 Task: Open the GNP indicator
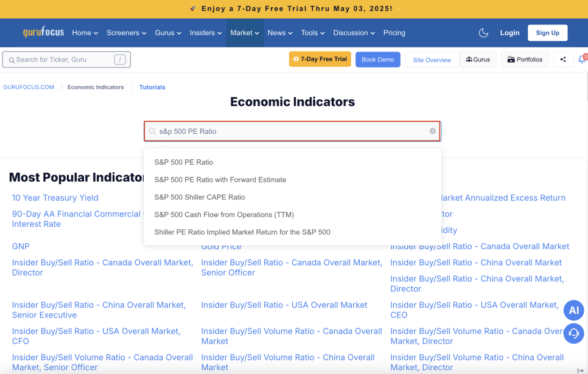(21, 246)
